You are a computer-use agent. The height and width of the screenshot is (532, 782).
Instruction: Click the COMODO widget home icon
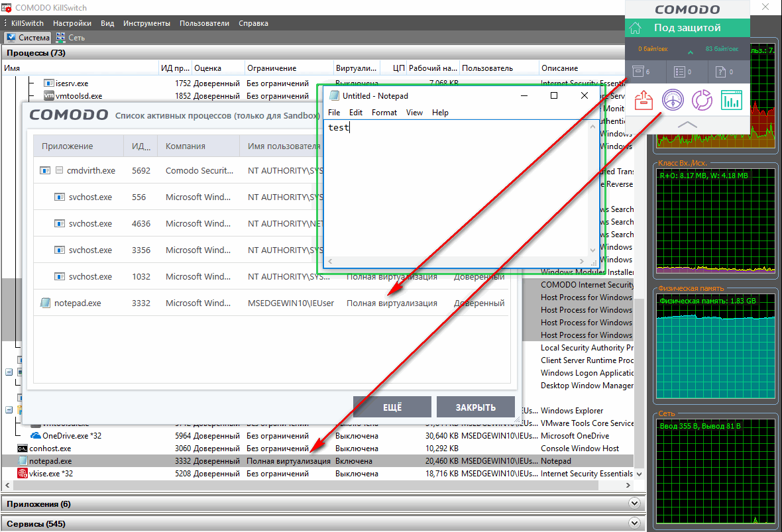click(x=636, y=28)
